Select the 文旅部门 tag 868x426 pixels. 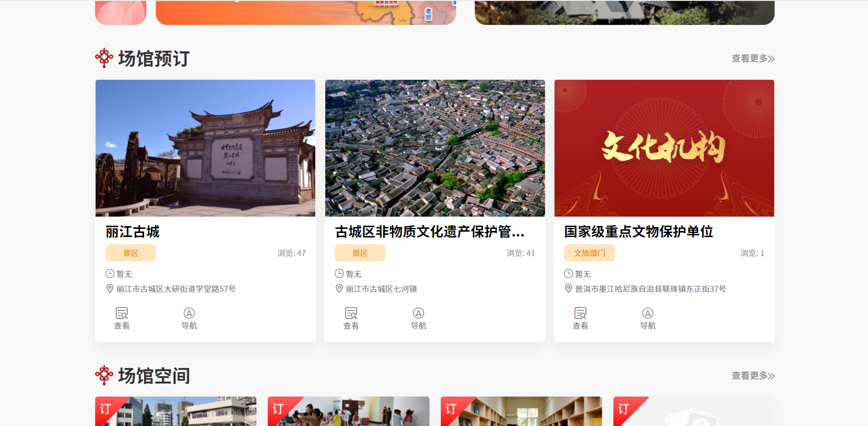tap(589, 253)
